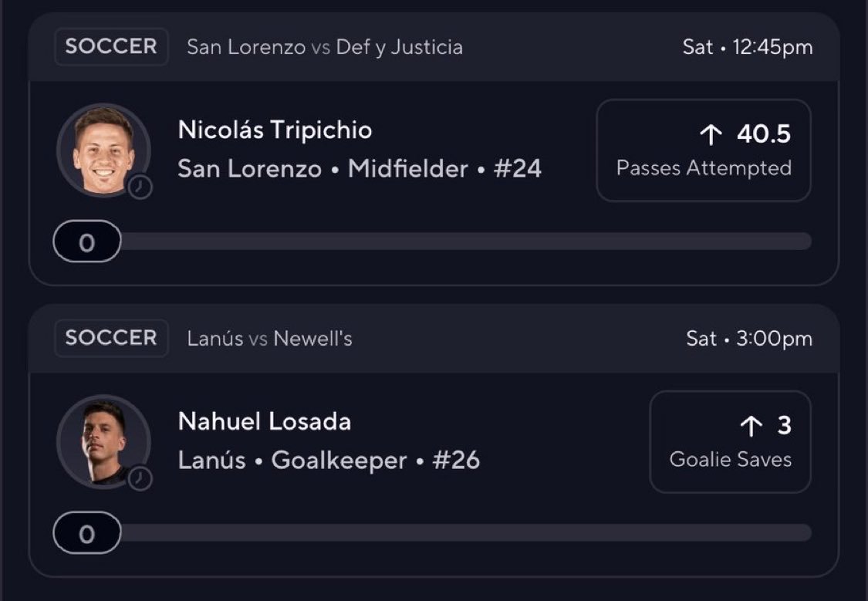Open Lanús vs Newell's matchup
Image resolution: width=868 pixels, height=601 pixels.
(x=269, y=339)
